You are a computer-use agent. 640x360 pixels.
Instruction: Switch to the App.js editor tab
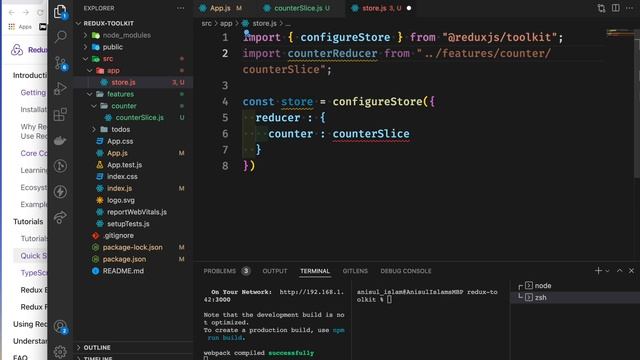point(220,8)
